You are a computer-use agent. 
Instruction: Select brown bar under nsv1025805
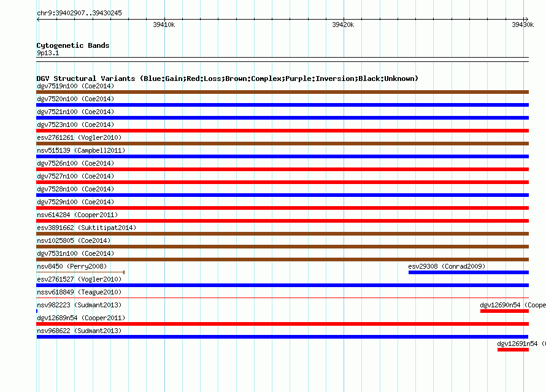pos(282,247)
